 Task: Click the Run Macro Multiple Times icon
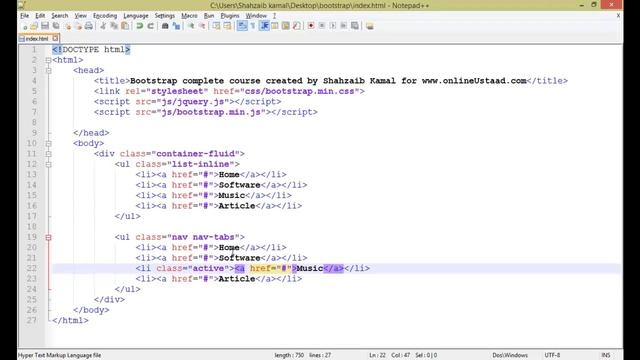tap(344, 26)
